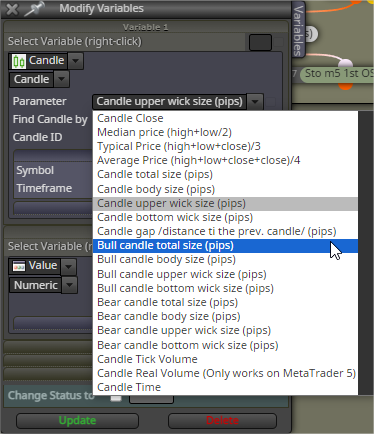
Task: Click the dark color swatch box
Action: click(260, 42)
